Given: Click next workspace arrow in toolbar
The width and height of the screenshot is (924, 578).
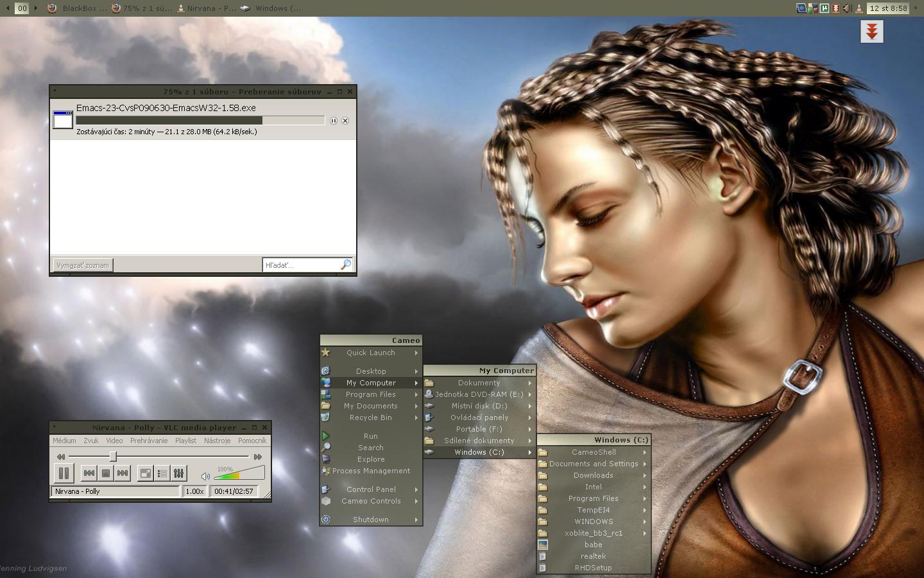Looking at the screenshot, I should (35, 8).
